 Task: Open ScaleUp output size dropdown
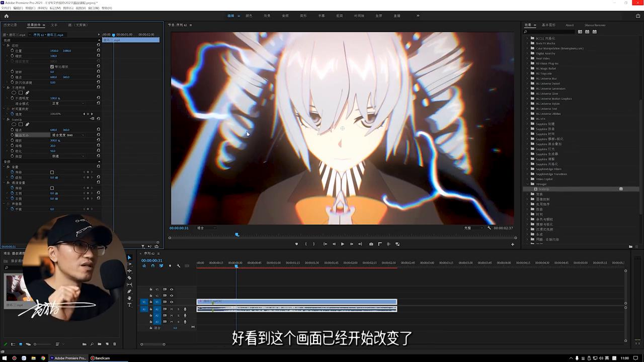click(x=68, y=135)
